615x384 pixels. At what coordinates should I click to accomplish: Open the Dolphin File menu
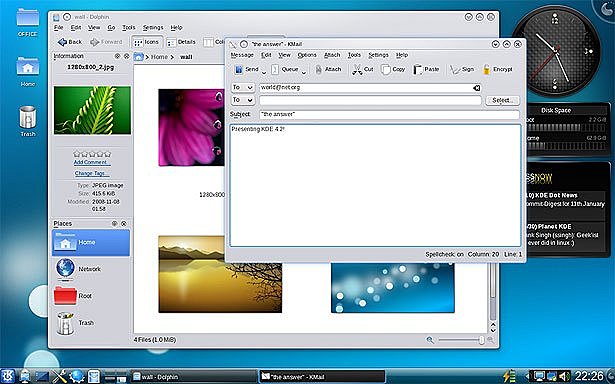click(x=58, y=27)
